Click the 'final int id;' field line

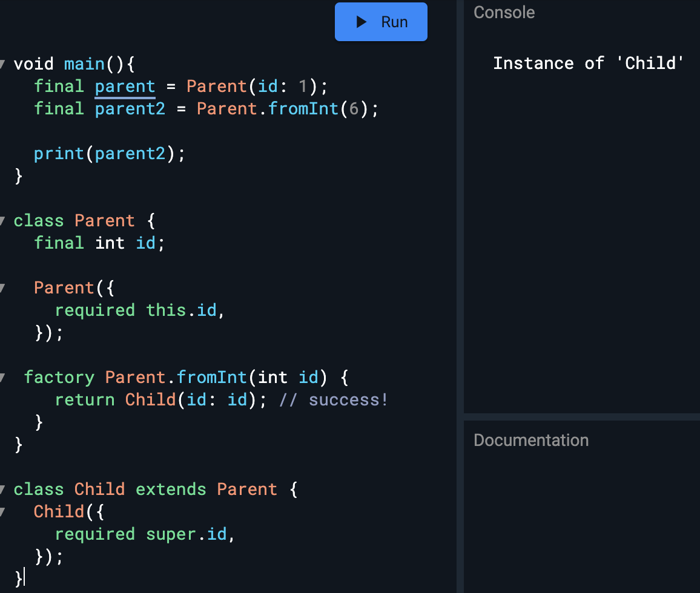coord(99,243)
